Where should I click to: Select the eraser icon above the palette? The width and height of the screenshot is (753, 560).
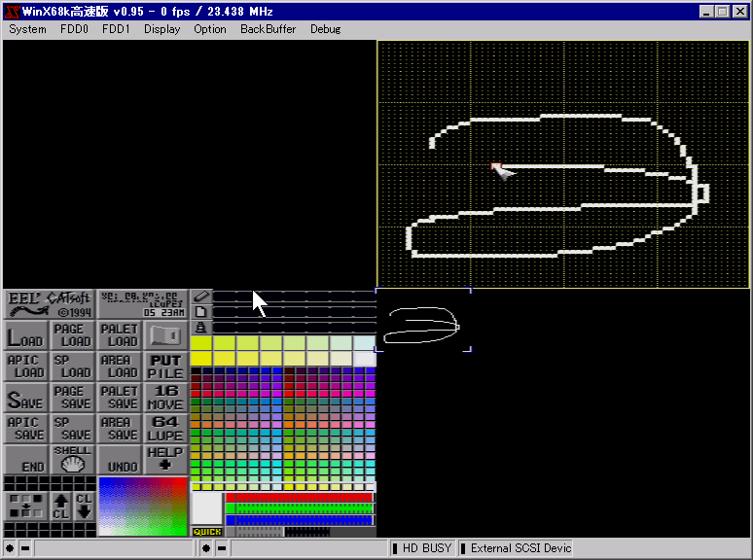click(200, 297)
